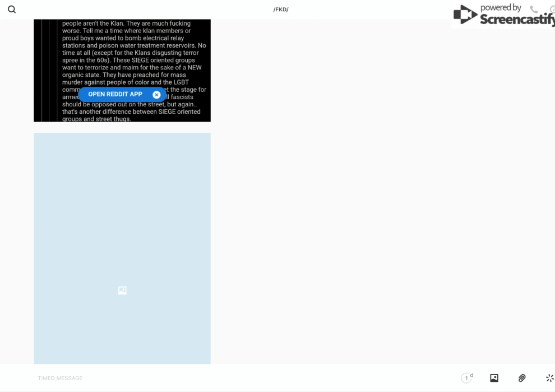Dismiss the Open Reddit App banner
Image resolution: width=555 pixels, height=392 pixels.
[x=156, y=95]
